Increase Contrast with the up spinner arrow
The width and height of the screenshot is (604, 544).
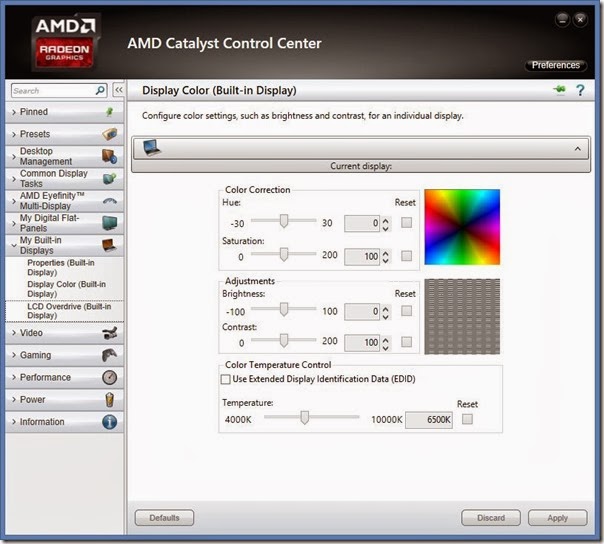(x=386, y=339)
